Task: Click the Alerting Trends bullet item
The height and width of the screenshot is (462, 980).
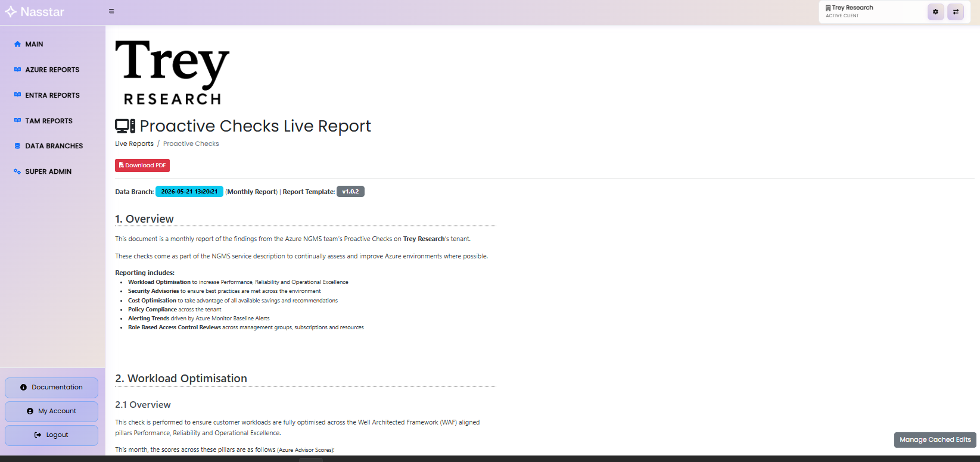Action: point(199,319)
